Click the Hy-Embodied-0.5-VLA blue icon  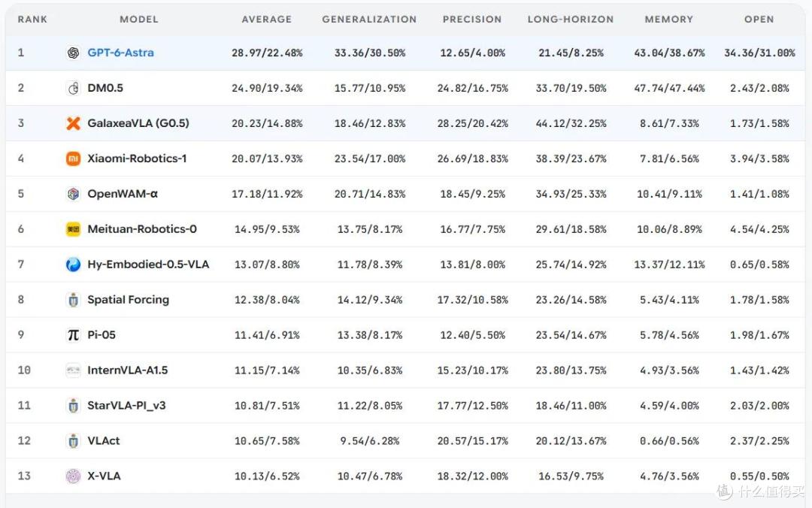pos(73,265)
